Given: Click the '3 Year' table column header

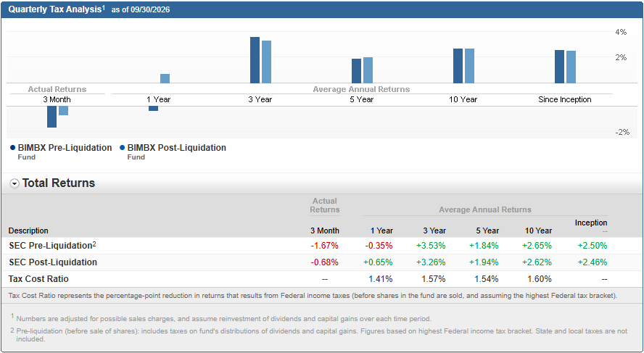Looking at the screenshot, I should (434, 231).
